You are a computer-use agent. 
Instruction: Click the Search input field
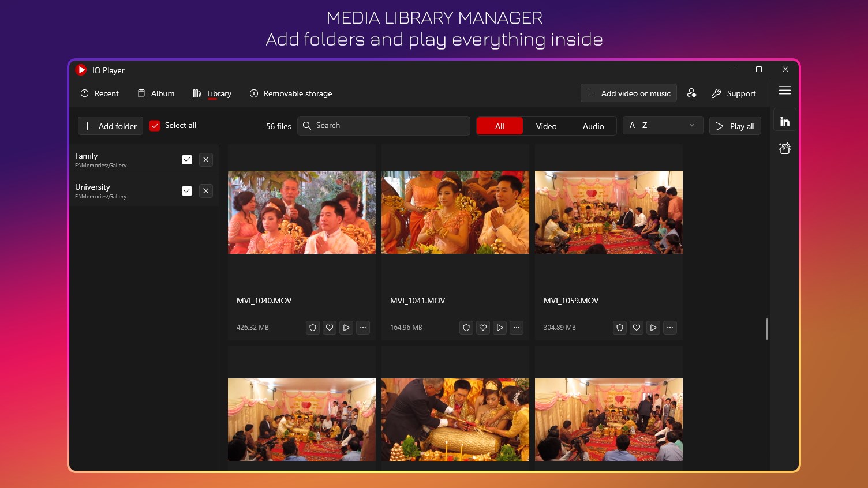tap(384, 126)
